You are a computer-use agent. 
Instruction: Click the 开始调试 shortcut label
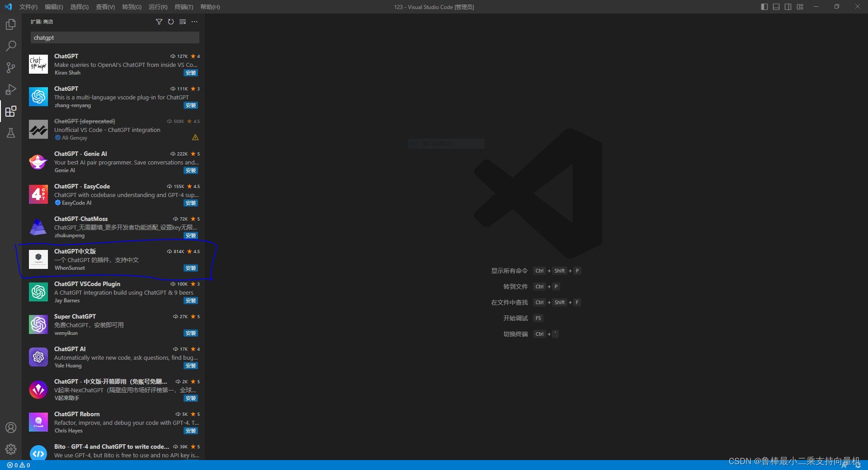515,318
